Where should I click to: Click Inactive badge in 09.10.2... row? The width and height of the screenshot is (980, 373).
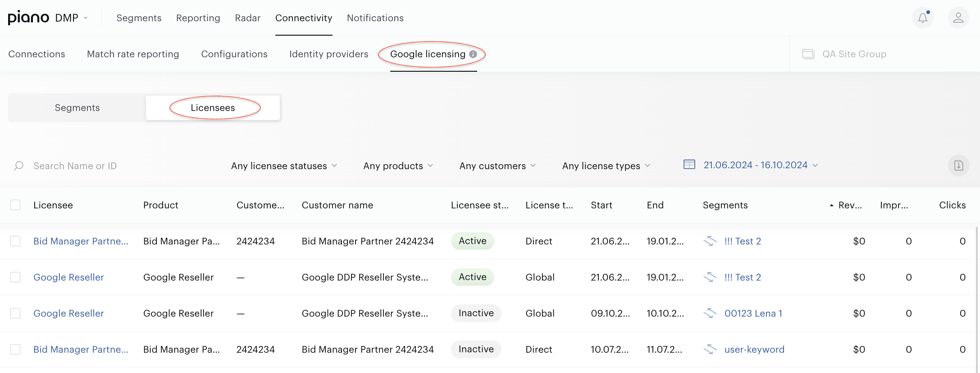[476, 313]
